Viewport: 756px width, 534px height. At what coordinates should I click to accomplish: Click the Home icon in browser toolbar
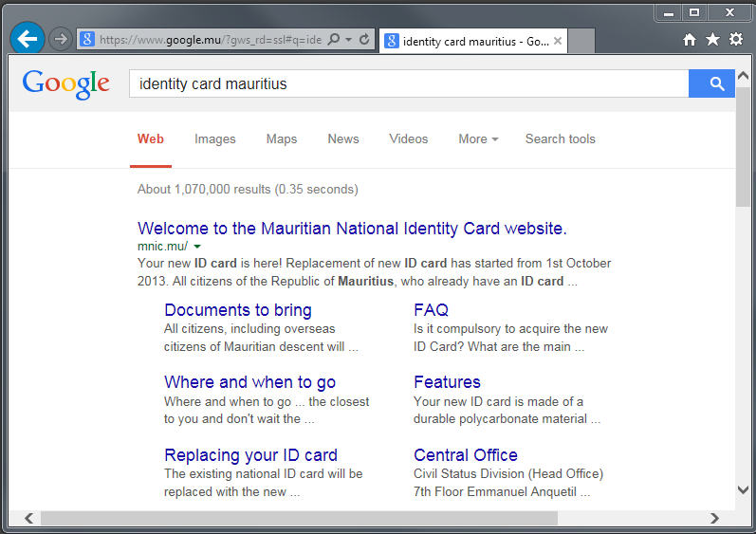690,40
